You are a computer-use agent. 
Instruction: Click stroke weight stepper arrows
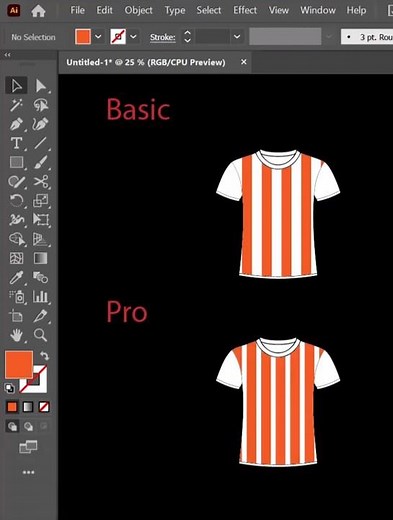(x=187, y=36)
